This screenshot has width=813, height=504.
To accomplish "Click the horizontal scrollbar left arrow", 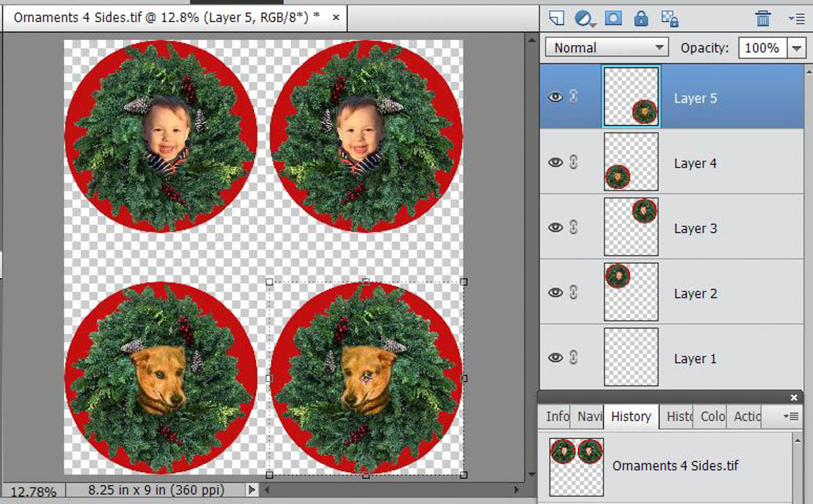I will (x=267, y=489).
